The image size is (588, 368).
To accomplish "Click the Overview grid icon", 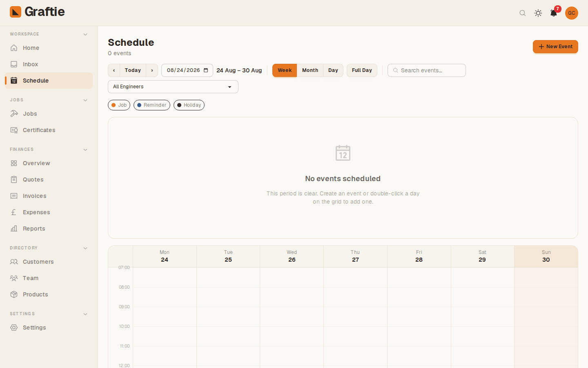I will tap(14, 163).
